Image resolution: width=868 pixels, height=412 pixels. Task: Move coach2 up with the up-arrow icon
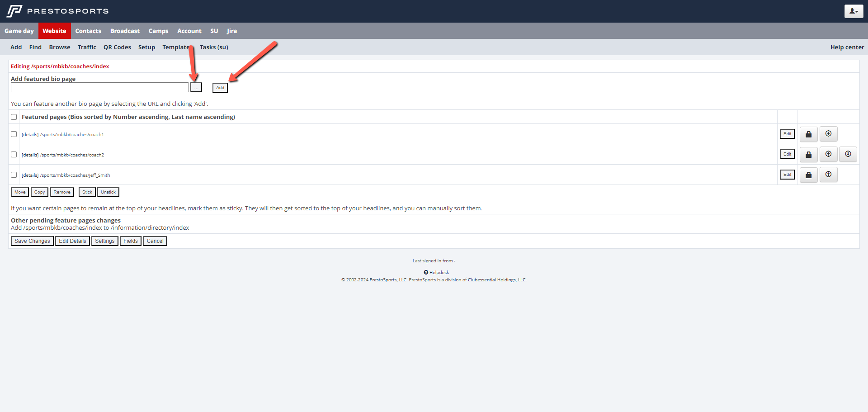828,154
